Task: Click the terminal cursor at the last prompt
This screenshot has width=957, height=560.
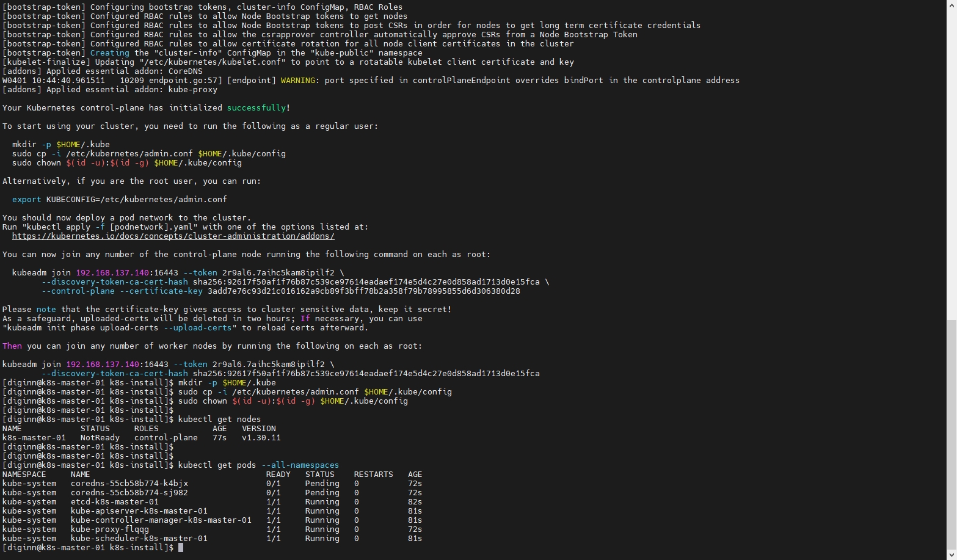Action: (181, 548)
